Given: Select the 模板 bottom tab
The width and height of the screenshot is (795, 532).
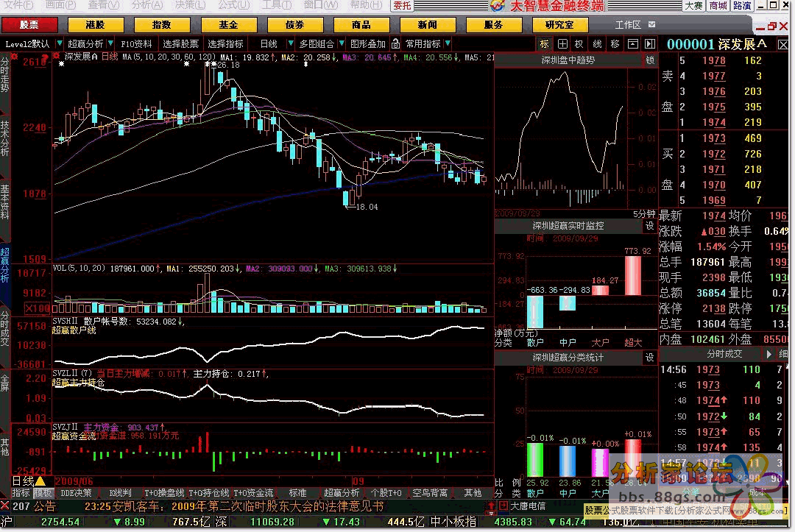Looking at the screenshot, I should (x=43, y=492).
